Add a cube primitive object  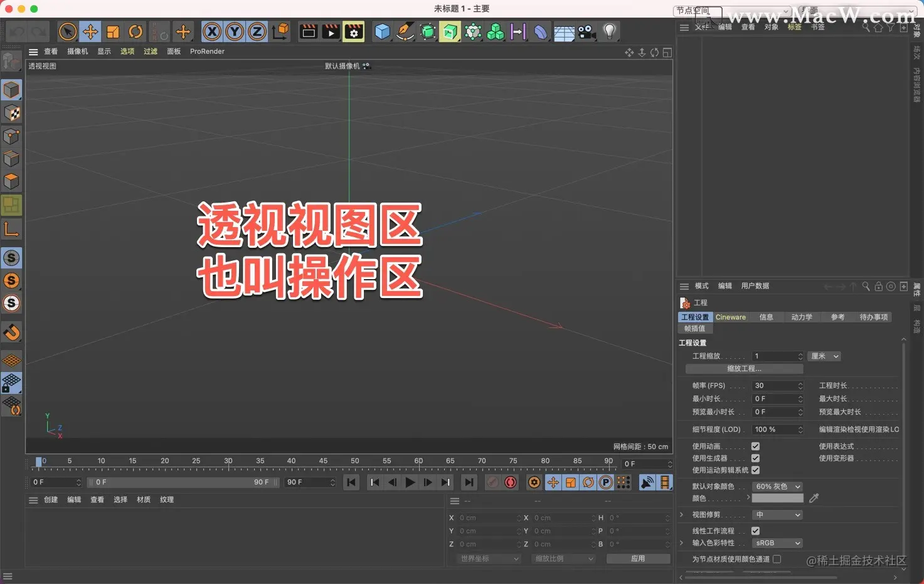[x=382, y=31]
